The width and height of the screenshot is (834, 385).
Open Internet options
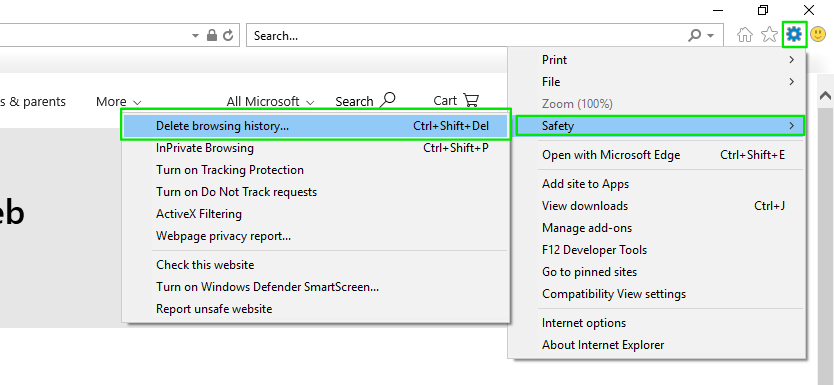[x=658, y=323]
